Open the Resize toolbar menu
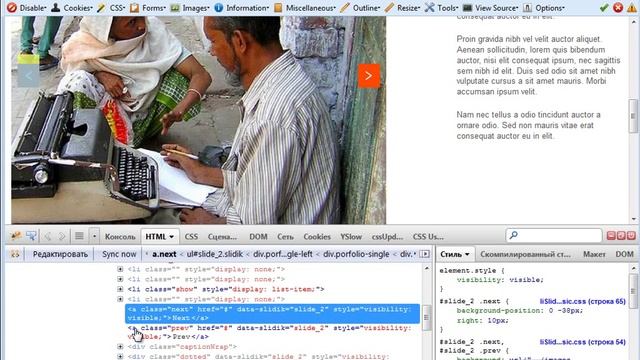The width and height of the screenshot is (640, 360). pos(402,8)
